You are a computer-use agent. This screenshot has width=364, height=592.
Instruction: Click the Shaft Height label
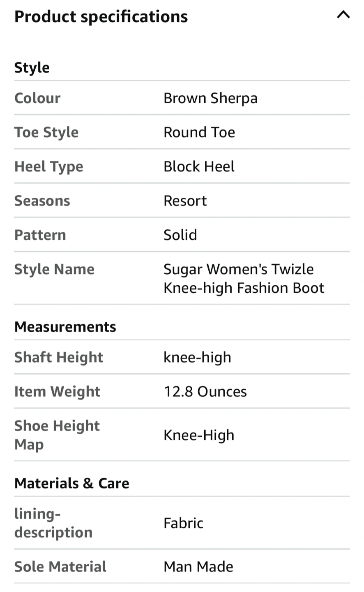pos(59,358)
